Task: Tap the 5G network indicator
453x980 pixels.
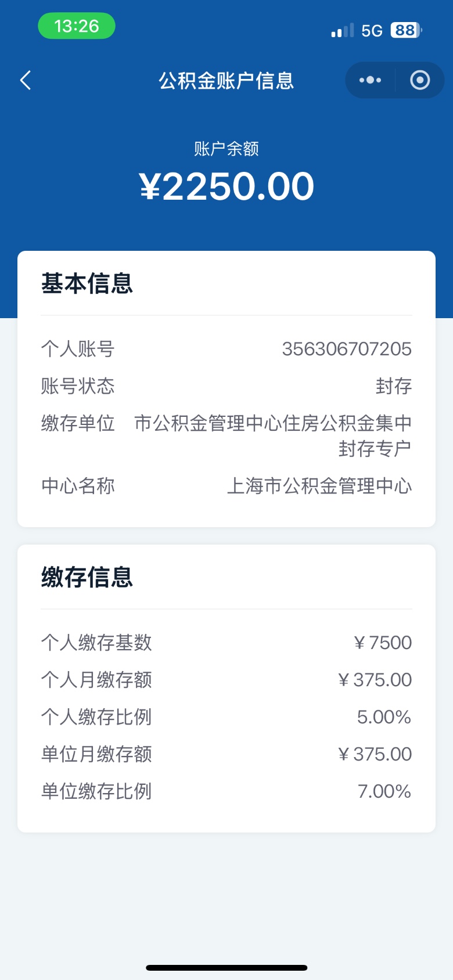Action: tap(372, 31)
